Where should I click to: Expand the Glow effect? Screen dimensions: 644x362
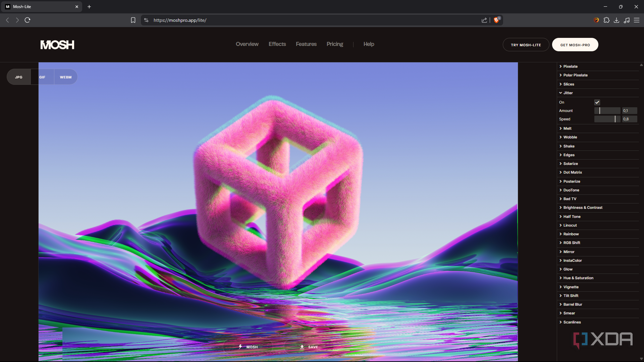(x=599, y=269)
